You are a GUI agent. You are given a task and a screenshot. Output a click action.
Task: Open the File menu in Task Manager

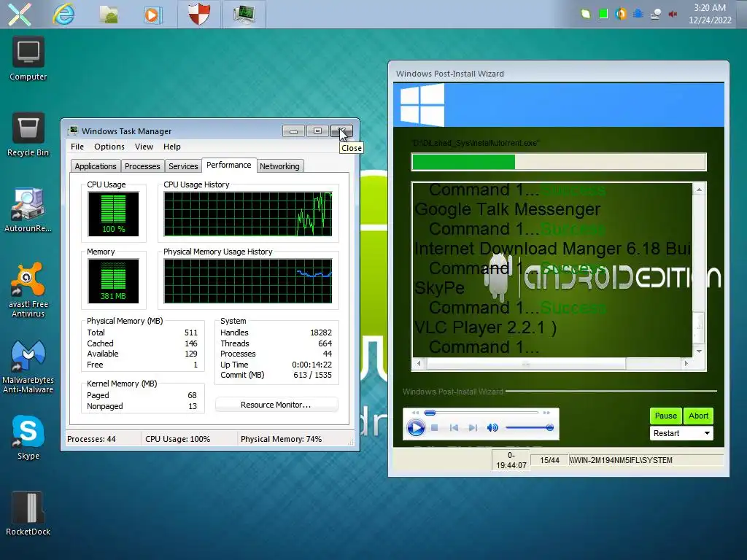(x=77, y=147)
